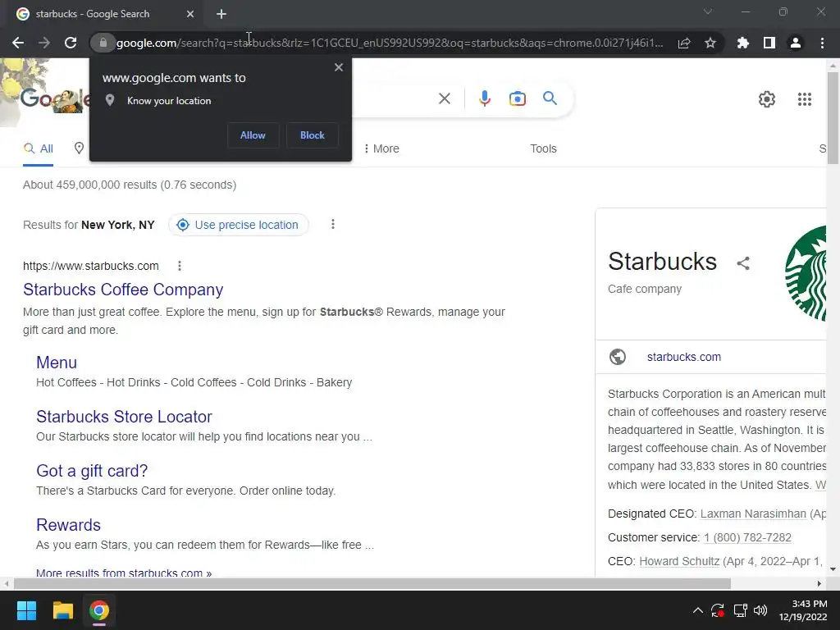View site information lock icon
The height and width of the screenshot is (630, 840).
coord(103,43)
